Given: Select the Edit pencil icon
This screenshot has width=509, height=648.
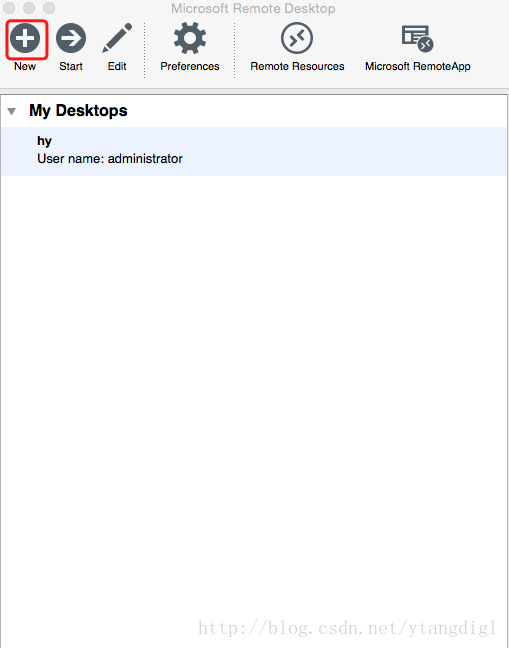Looking at the screenshot, I should click(x=117, y=38).
